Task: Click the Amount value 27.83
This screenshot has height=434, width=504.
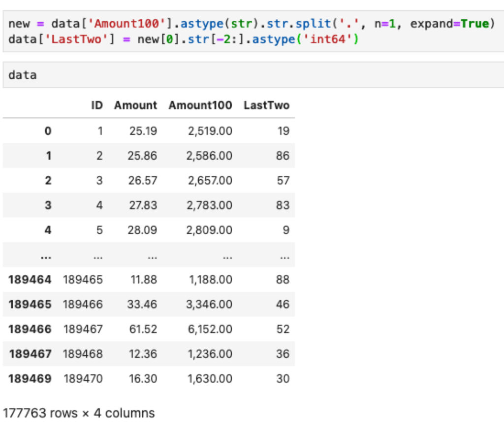Action: [x=143, y=205]
